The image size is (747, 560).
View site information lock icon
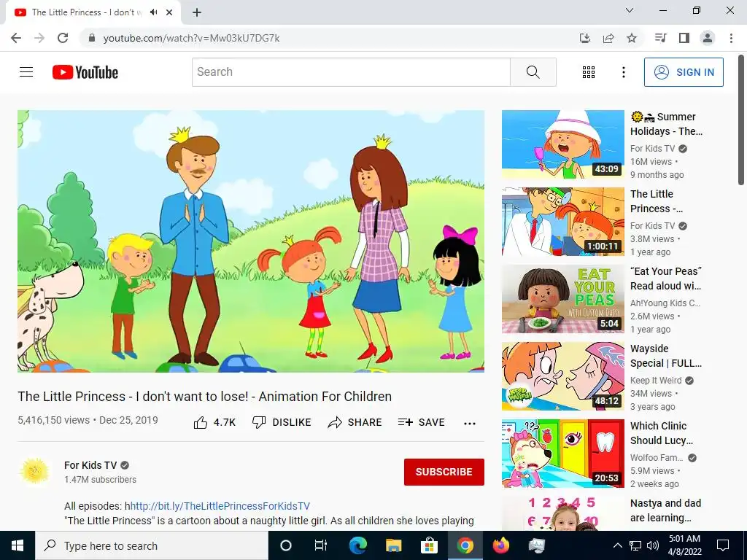coord(92,38)
